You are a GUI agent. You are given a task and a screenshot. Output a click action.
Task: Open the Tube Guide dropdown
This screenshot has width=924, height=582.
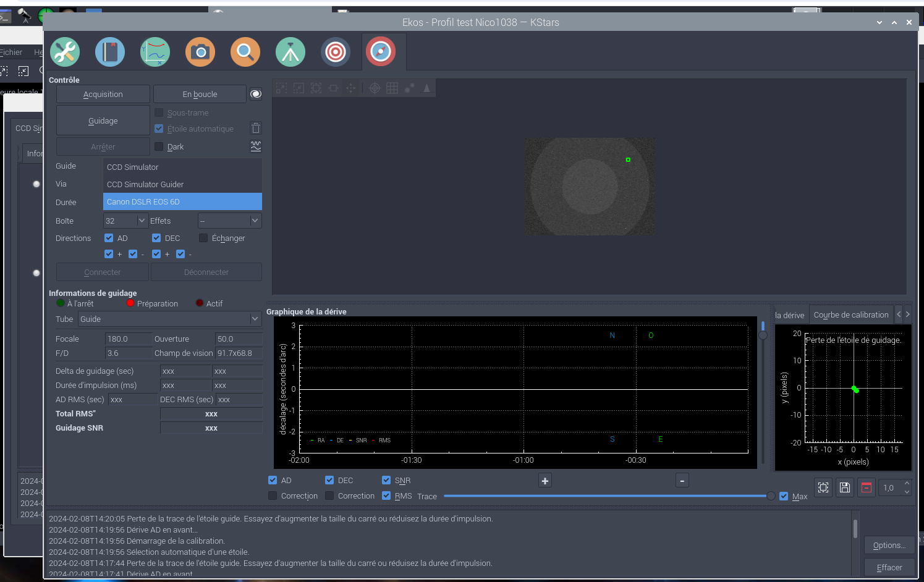pos(169,319)
